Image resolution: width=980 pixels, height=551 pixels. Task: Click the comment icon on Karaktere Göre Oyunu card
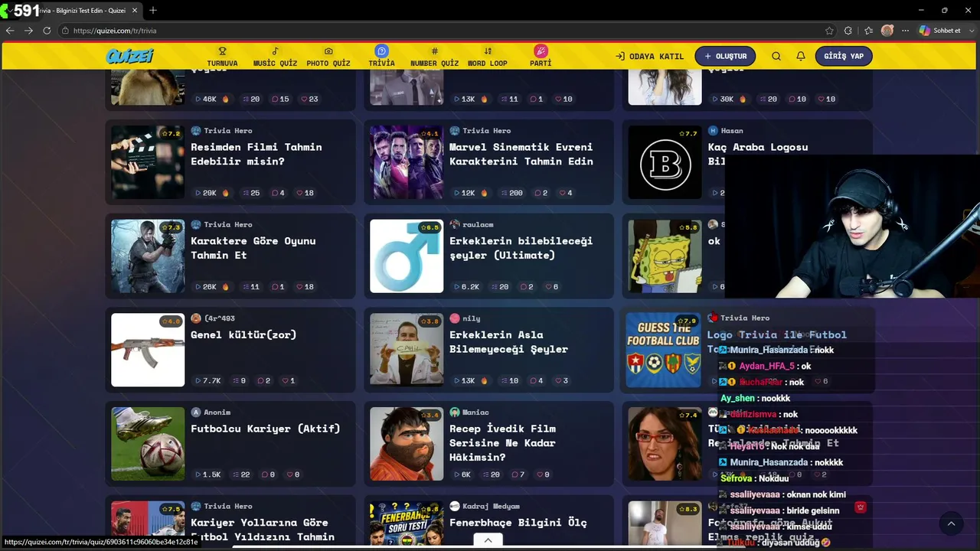pos(275,287)
